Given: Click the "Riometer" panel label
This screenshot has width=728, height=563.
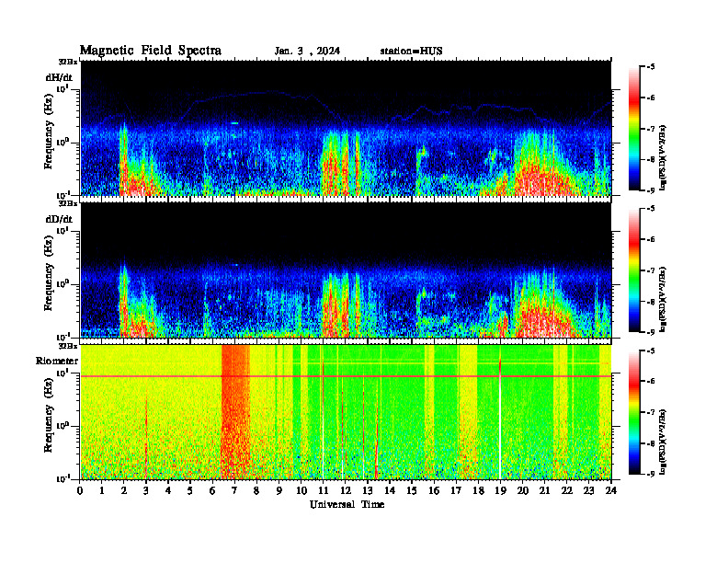Looking at the screenshot, I should coord(57,361).
